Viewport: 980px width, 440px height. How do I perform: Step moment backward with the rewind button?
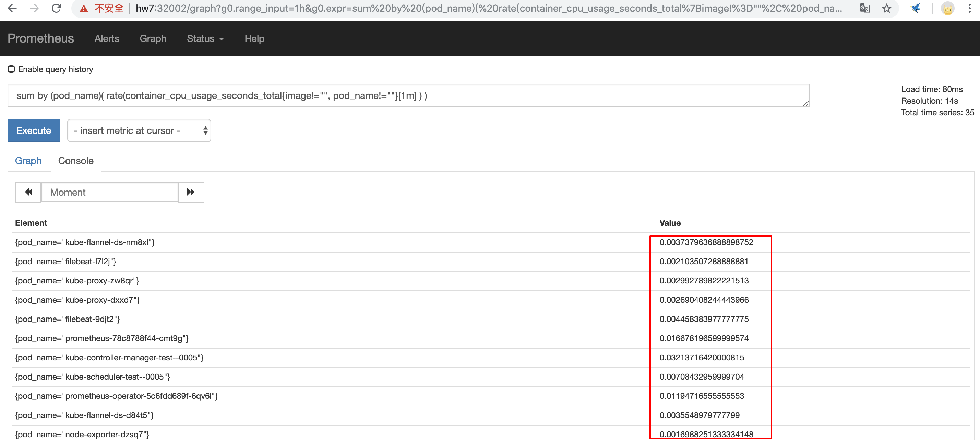pos(28,192)
